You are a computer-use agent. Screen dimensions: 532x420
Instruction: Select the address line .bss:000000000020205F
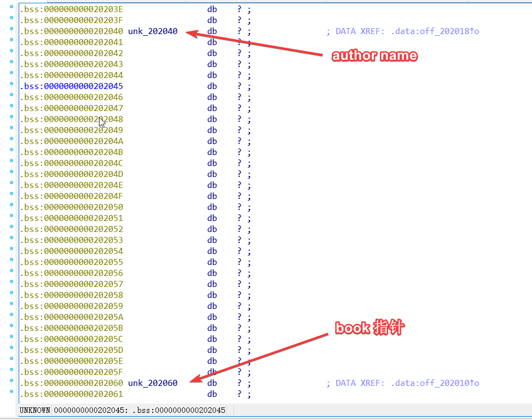coord(71,372)
